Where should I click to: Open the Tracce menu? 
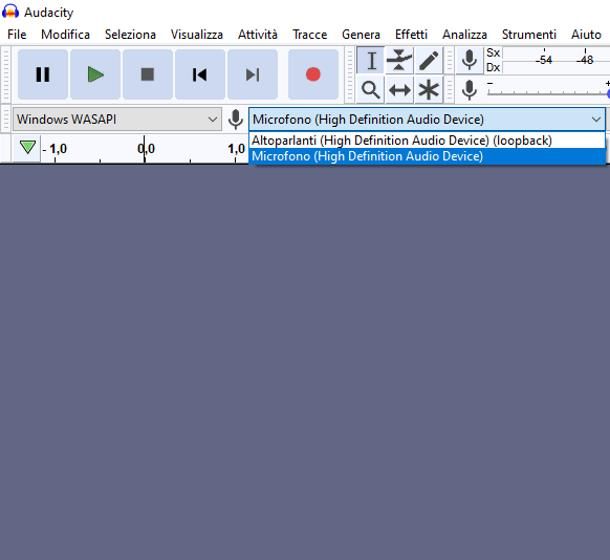pos(310,34)
